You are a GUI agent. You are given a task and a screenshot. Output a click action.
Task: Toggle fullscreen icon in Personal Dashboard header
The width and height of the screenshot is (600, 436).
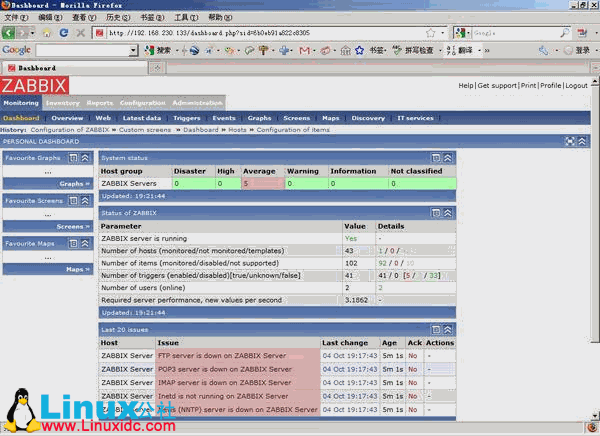point(569,141)
